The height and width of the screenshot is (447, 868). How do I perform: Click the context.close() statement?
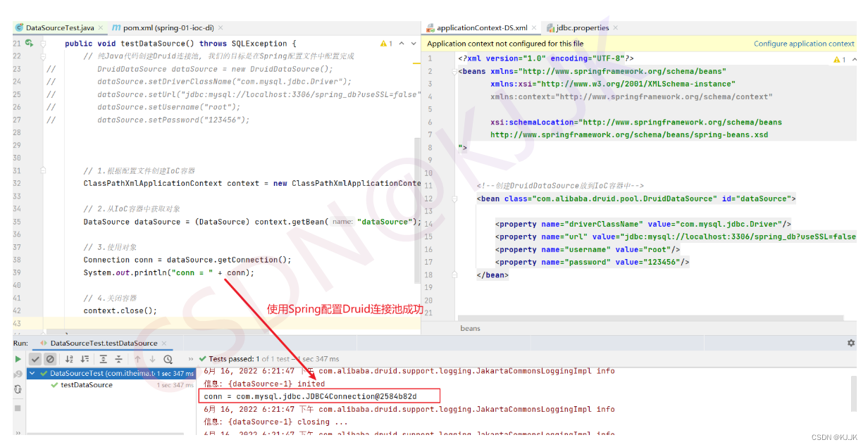[120, 310]
